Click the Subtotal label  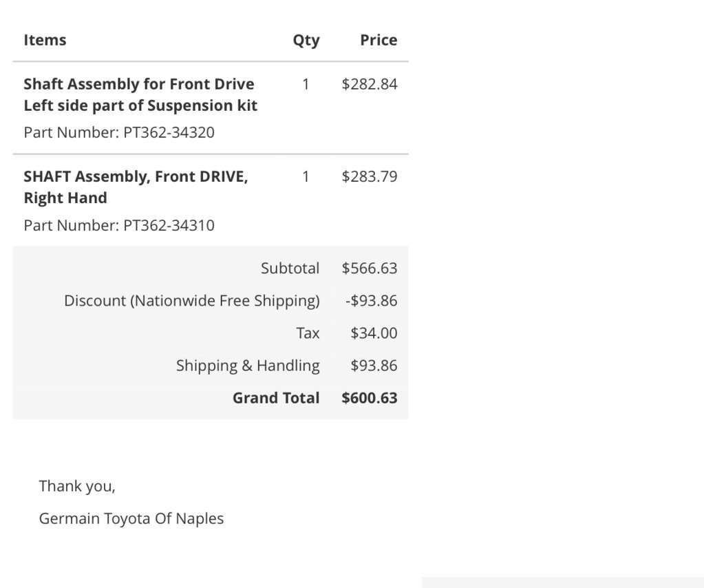(290, 268)
